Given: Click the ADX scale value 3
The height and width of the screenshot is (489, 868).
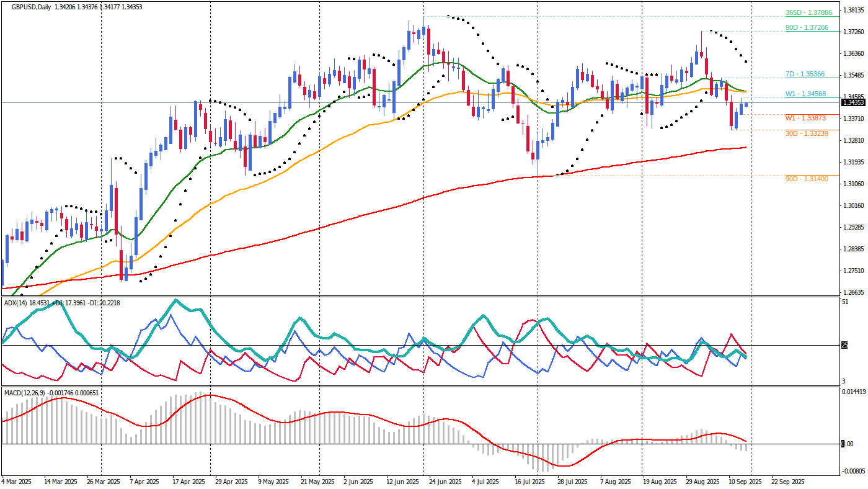Looking at the screenshot, I should coord(843,381).
